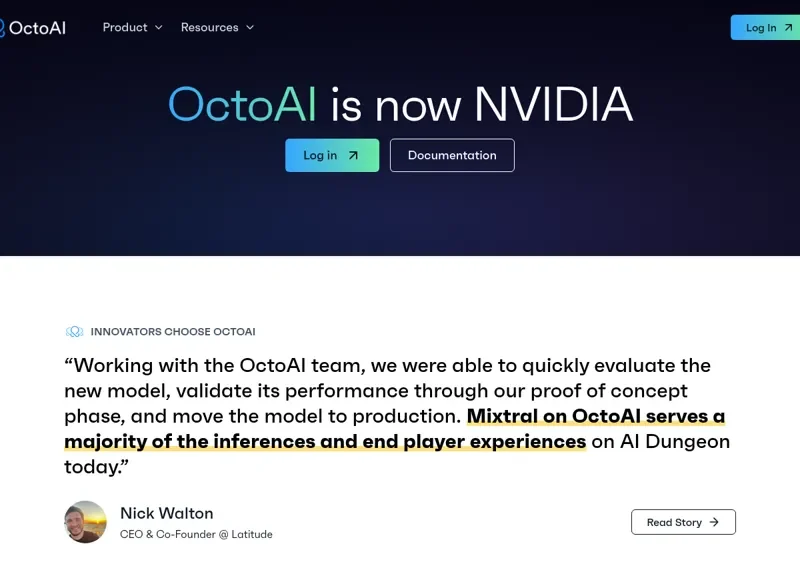Click the octopus icon beside INNOVATORS CHOOSE OCTOAI

pyautogui.click(x=72, y=331)
